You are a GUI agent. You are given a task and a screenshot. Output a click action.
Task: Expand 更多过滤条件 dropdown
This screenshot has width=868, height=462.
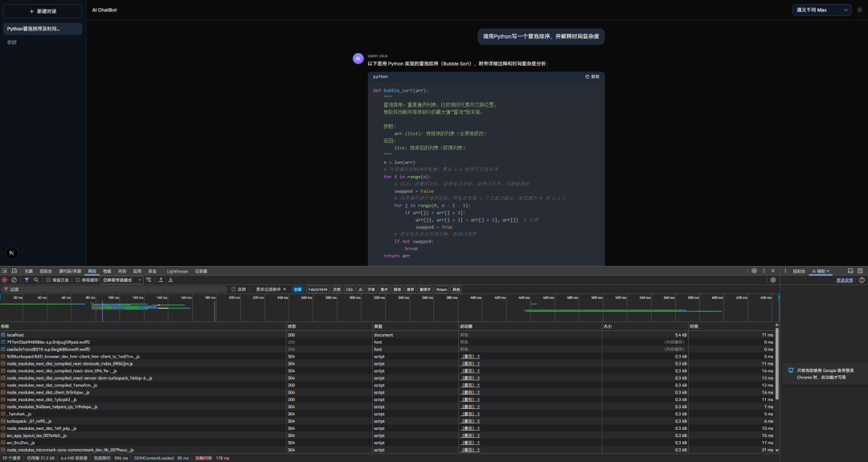(271, 289)
